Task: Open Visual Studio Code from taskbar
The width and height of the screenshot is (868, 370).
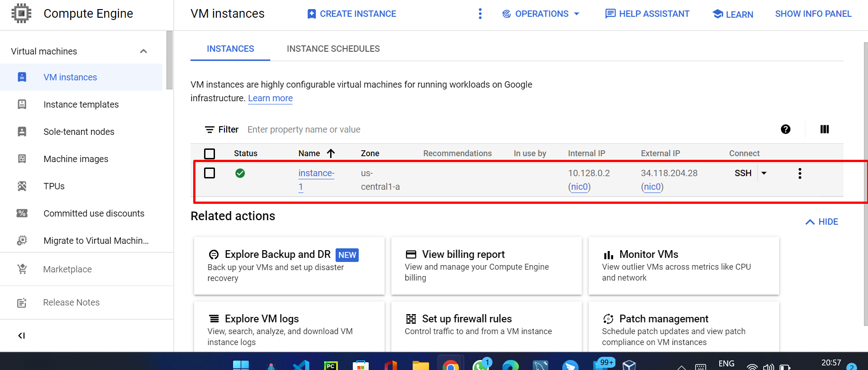Action: 301,365
